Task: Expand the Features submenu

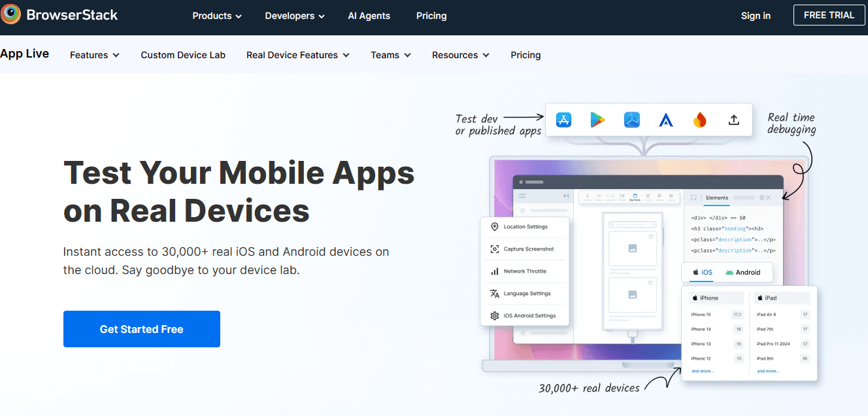Action: point(95,55)
